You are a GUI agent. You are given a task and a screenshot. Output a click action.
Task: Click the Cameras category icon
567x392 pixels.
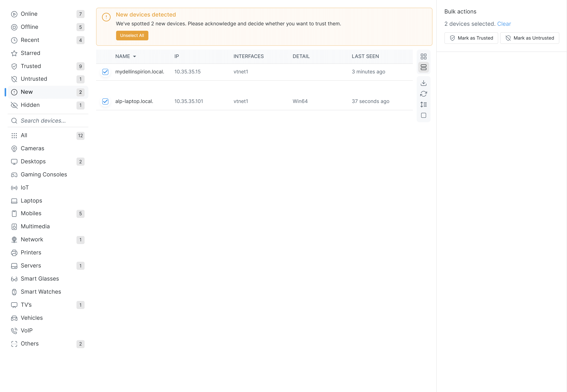coord(14,149)
